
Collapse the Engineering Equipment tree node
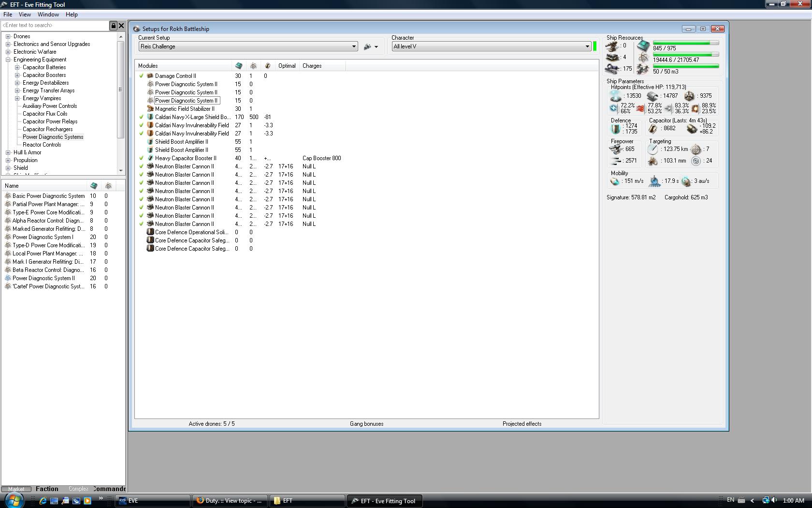pos(8,60)
